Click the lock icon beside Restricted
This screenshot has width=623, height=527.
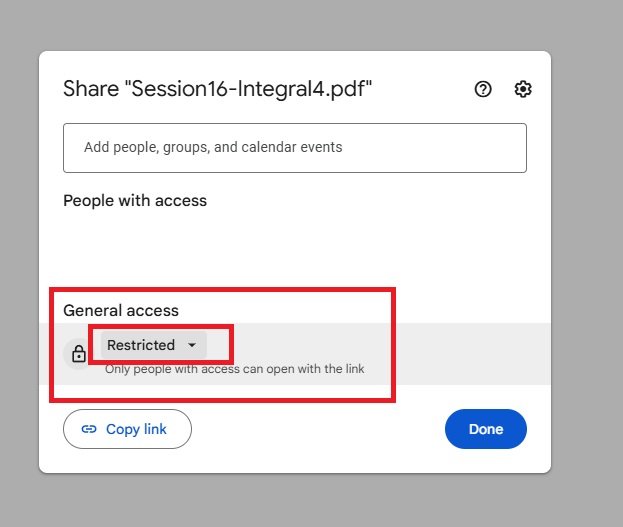pos(79,353)
